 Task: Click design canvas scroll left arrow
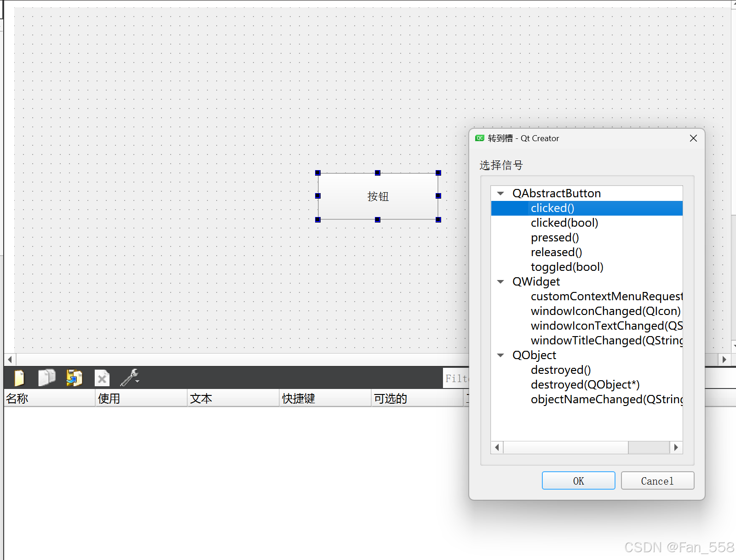pyautogui.click(x=10, y=359)
